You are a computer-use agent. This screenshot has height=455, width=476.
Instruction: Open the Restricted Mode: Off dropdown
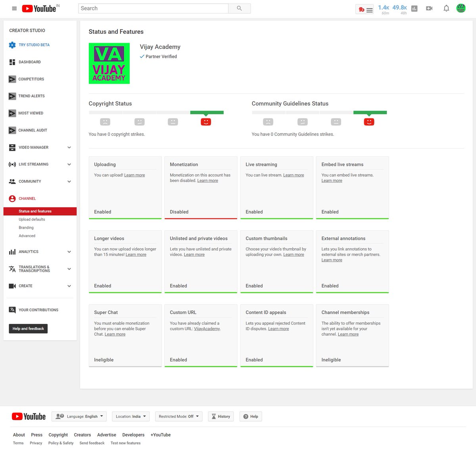(179, 416)
